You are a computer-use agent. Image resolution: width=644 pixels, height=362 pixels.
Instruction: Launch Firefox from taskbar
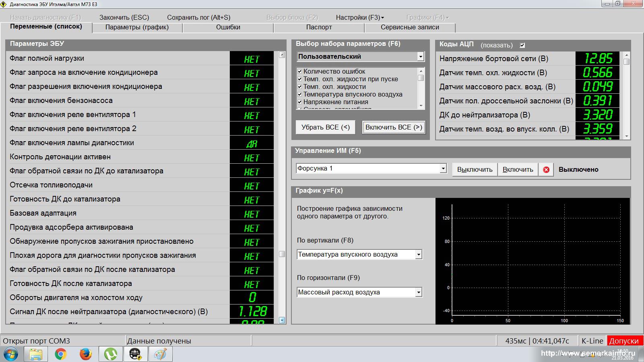86,354
